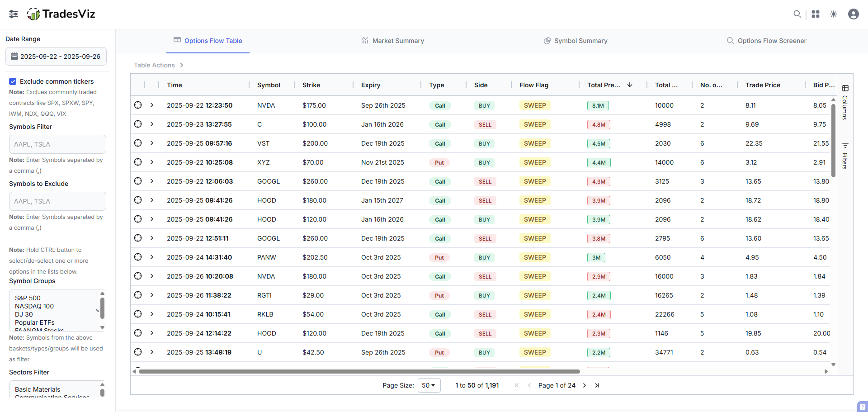Select S&P 500 symbol group
This screenshot has height=412, width=868.
[28, 298]
